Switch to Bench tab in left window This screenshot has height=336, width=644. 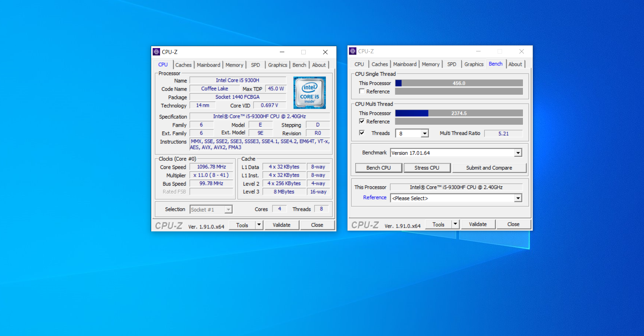(299, 65)
